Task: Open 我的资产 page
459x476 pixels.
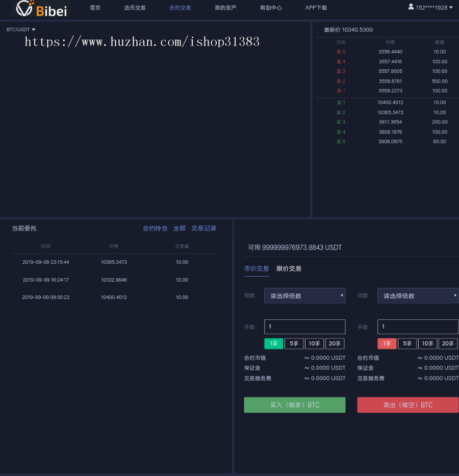Action: tap(225, 8)
